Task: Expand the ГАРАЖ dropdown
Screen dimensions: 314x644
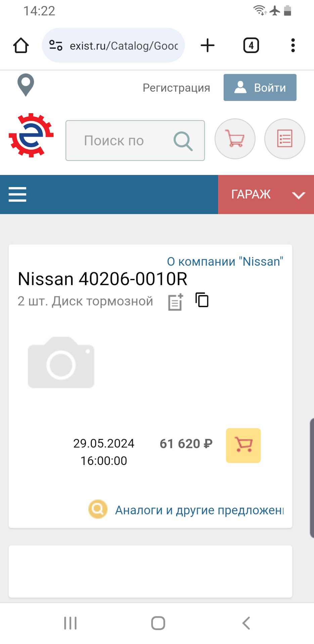Action: point(266,195)
